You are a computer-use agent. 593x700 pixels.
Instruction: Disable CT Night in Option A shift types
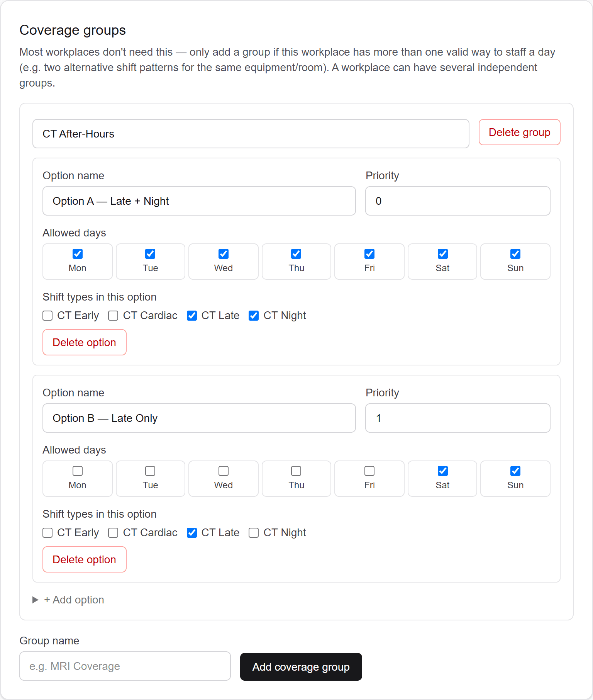tap(254, 316)
